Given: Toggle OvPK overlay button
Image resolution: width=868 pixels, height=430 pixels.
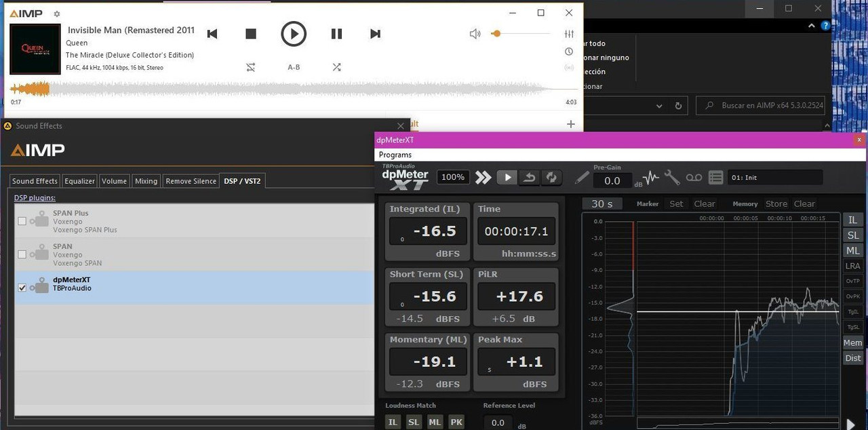Looking at the screenshot, I should click(x=853, y=296).
